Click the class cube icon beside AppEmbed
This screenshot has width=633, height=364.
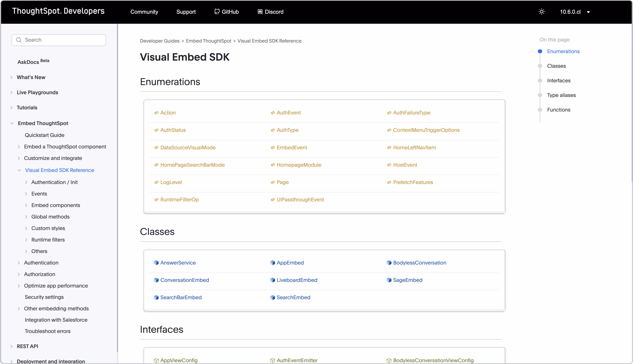click(x=273, y=263)
